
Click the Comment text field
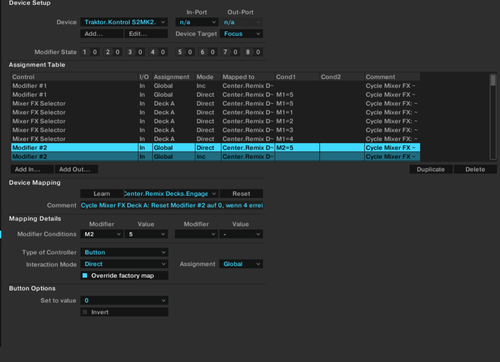coord(172,205)
